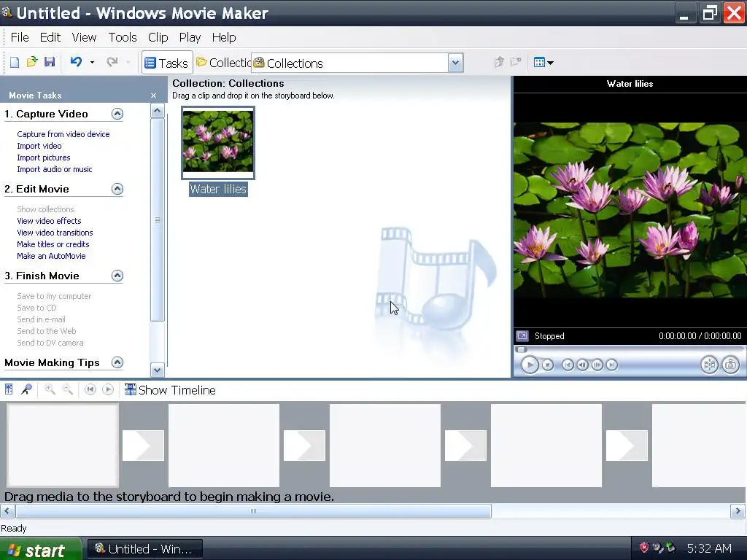Open the Views dropdown button
The image size is (747, 560).
pos(543,63)
